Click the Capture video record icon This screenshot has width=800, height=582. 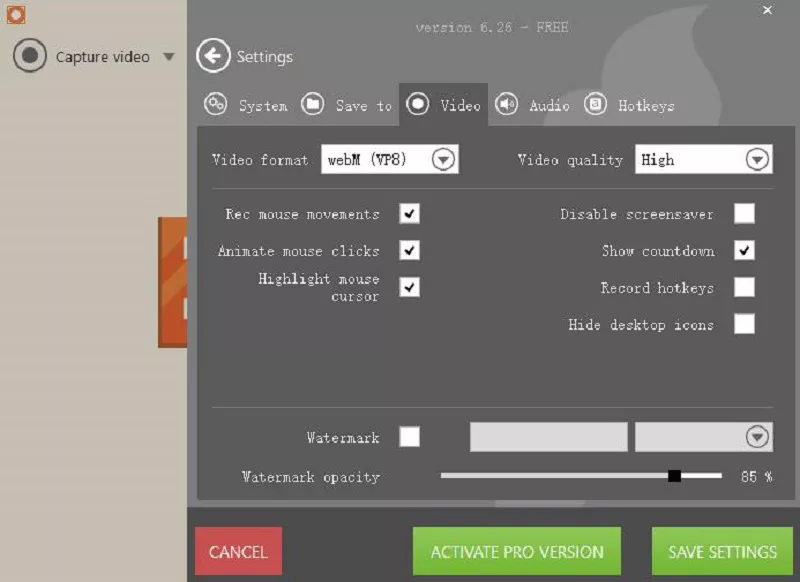[x=30, y=56]
